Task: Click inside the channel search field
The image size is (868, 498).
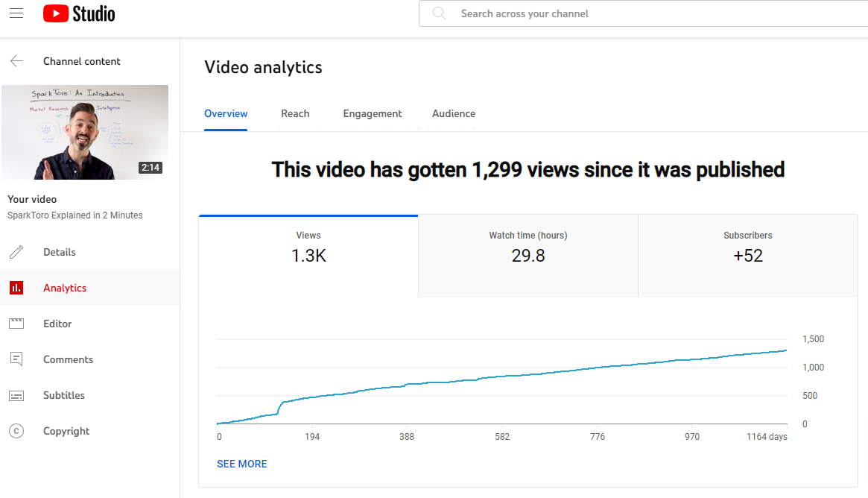Action: click(x=559, y=13)
